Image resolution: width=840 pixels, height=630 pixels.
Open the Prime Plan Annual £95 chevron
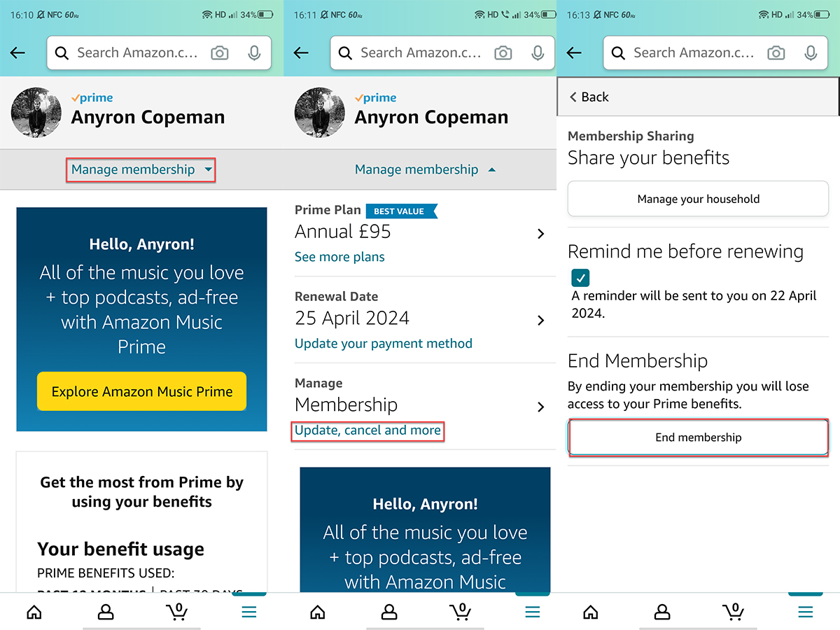click(540, 234)
